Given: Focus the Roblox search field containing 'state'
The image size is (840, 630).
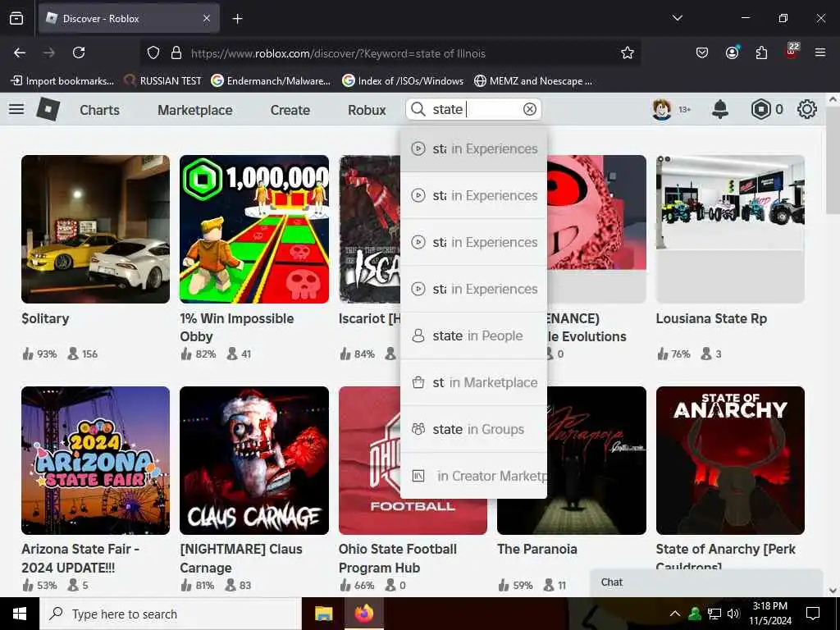Looking at the screenshot, I should [473, 109].
